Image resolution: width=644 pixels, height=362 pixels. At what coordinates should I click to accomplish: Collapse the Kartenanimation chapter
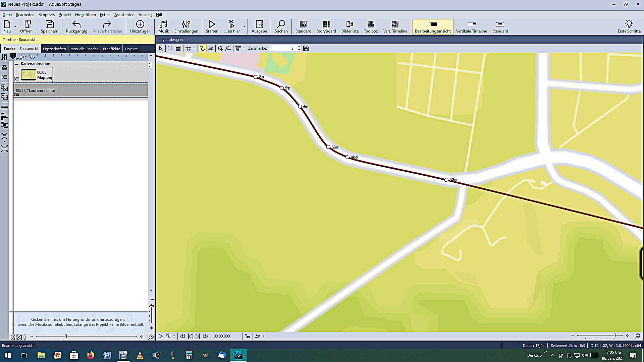coord(16,64)
